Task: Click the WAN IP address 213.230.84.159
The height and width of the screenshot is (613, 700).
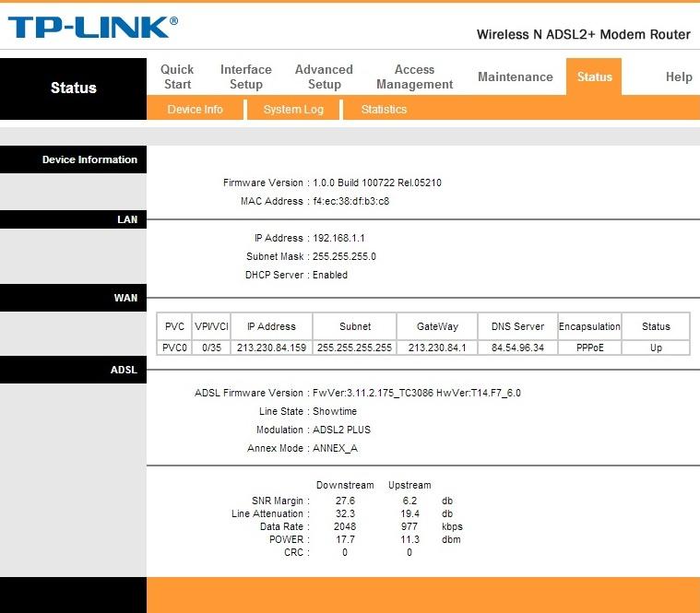Action: tap(271, 348)
